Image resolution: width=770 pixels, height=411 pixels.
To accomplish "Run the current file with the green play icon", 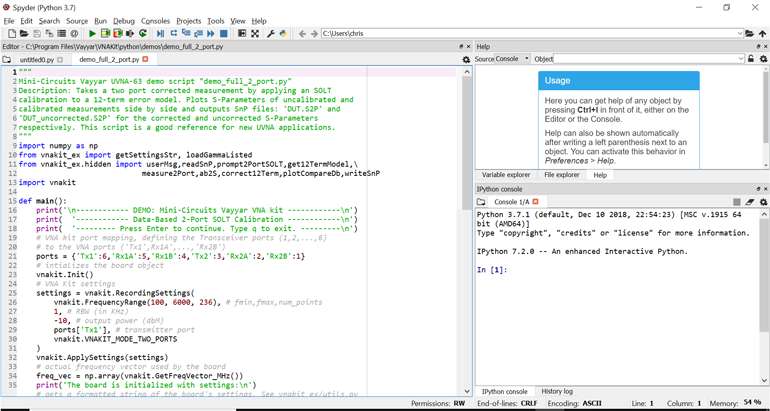I will (x=92, y=34).
